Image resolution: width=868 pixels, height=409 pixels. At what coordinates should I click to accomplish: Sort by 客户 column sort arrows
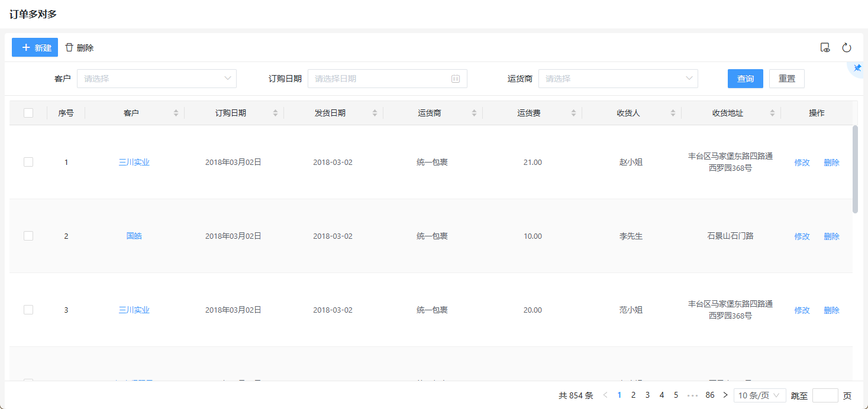tap(176, 113)
